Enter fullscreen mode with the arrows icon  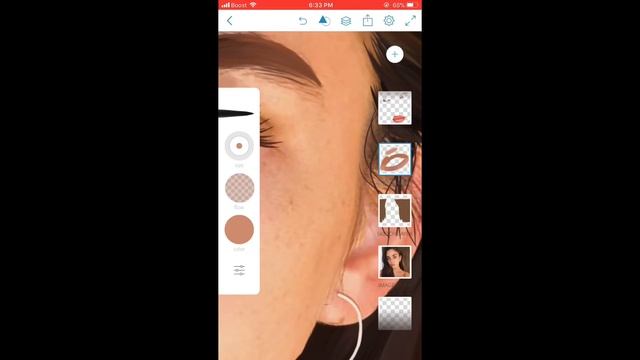click(x=410, y=21)
